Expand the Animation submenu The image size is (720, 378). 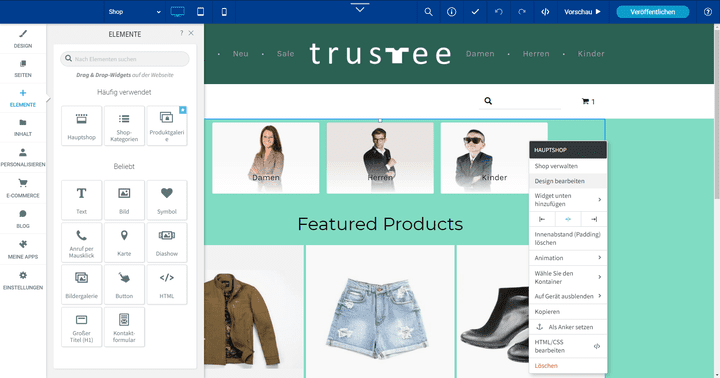tap(568, 258)
